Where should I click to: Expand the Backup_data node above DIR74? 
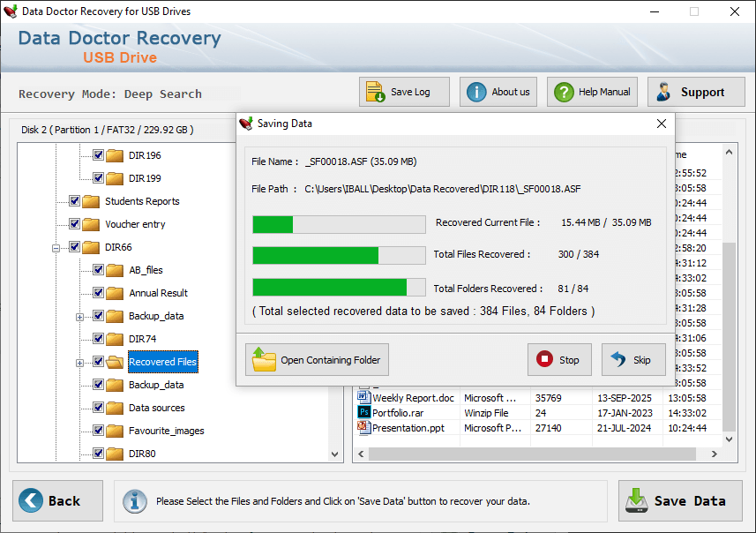click(80, 317)
